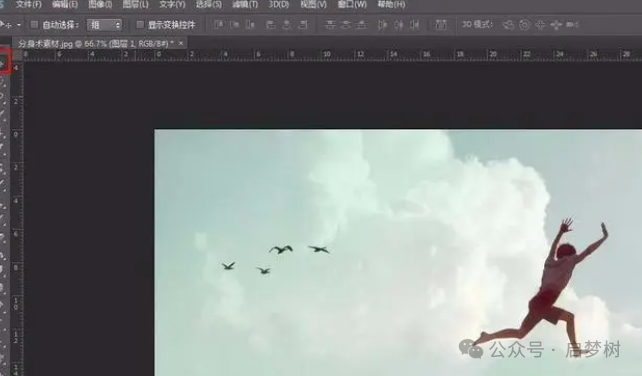This screenshot has height=376, width=642.
Task: Click the align top edges icon
Action: (219, 25)
